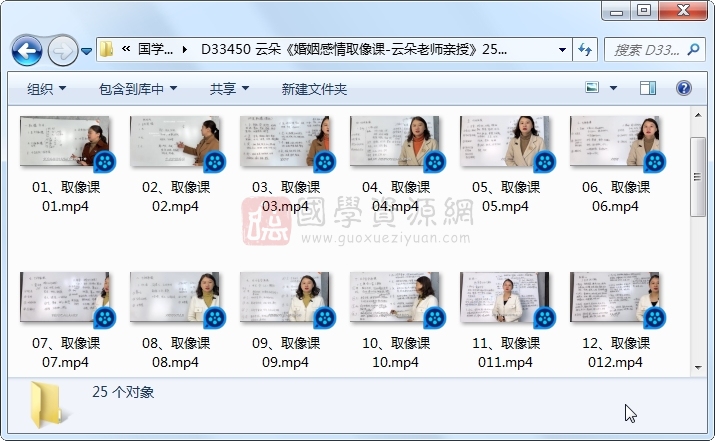The width and height of the screenshot is (715, 441).
Task: Click the vertical scrollbar thumb
Action: (x=698, y=176)
